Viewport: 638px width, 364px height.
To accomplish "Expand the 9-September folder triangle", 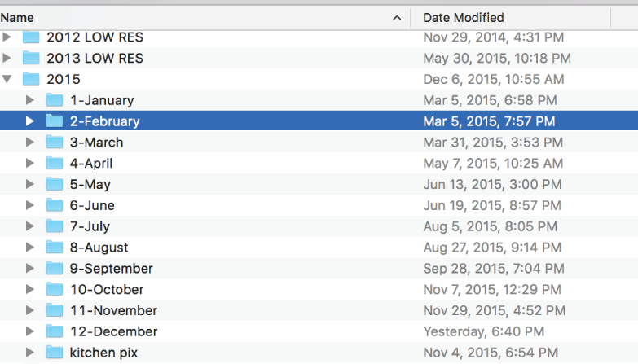I will tap(29, 268).
